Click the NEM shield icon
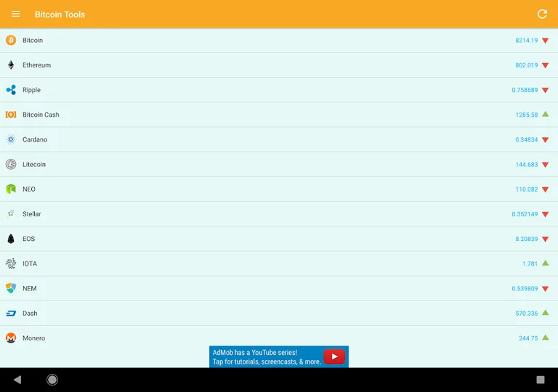This screenshot has width=558, height=392. (x=11, y=288)
